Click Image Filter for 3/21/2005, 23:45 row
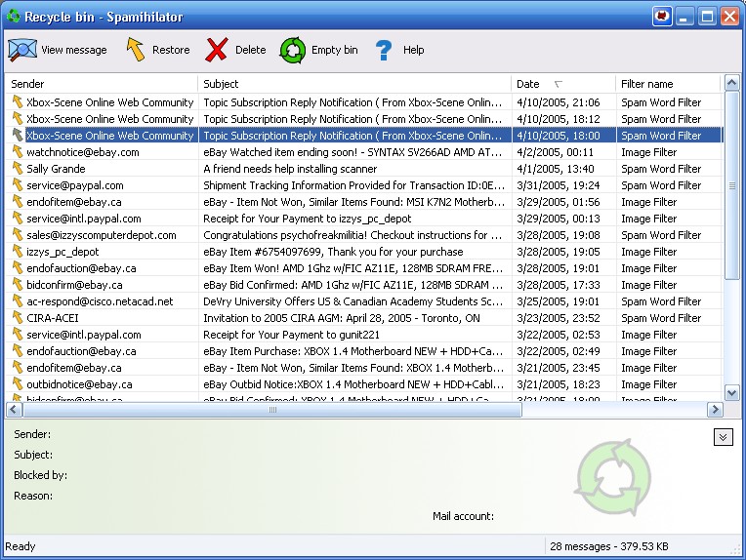The image size is (746, 560). point(649,368)
